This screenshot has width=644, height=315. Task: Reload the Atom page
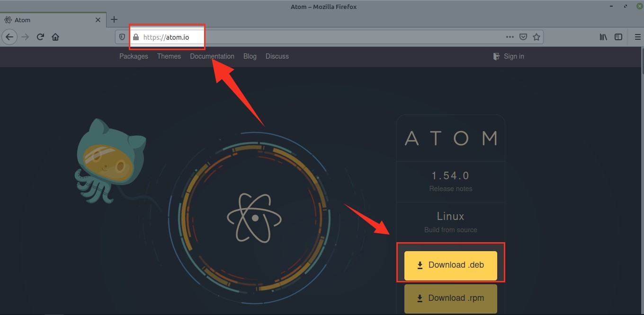[40, 37]
